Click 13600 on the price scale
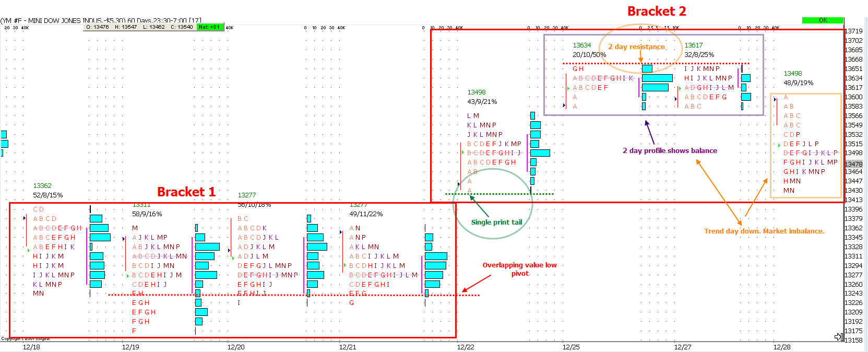Image resolution: width=868 pixels, height=352 pixels. click(x=854, y=97)
